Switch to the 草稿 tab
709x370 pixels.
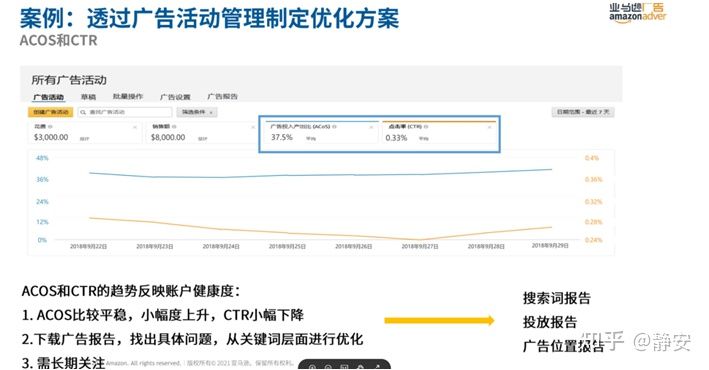coord(88,97)
